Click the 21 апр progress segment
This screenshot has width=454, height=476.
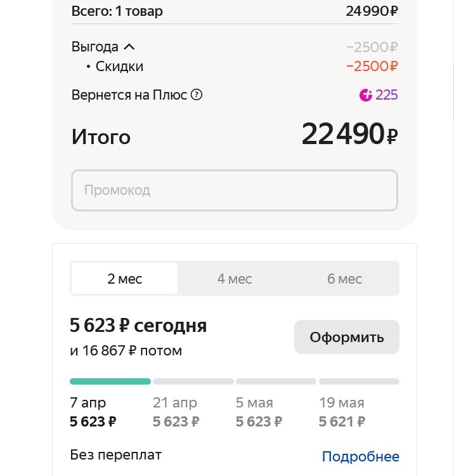coord(193,381)
